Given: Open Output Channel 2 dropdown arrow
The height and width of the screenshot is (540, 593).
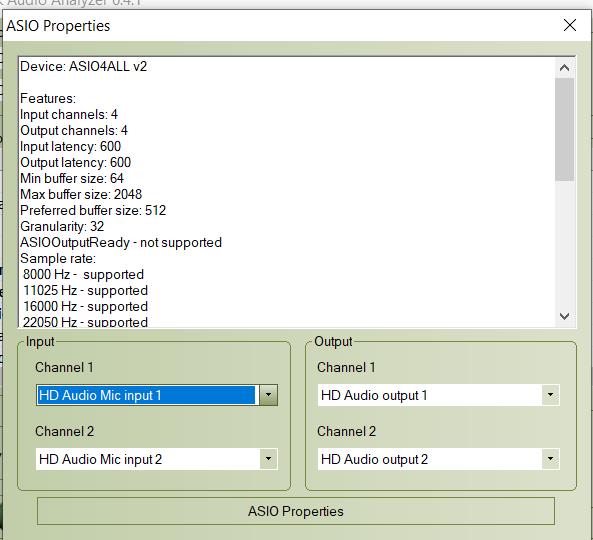Looking at the screenshot, I should 550,459.
